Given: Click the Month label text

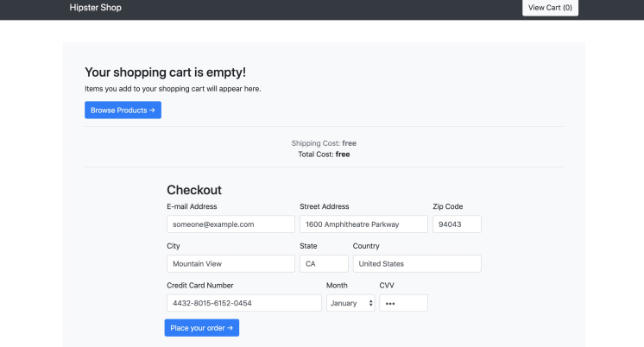Looking at the screenshot, I should [337, 285].
